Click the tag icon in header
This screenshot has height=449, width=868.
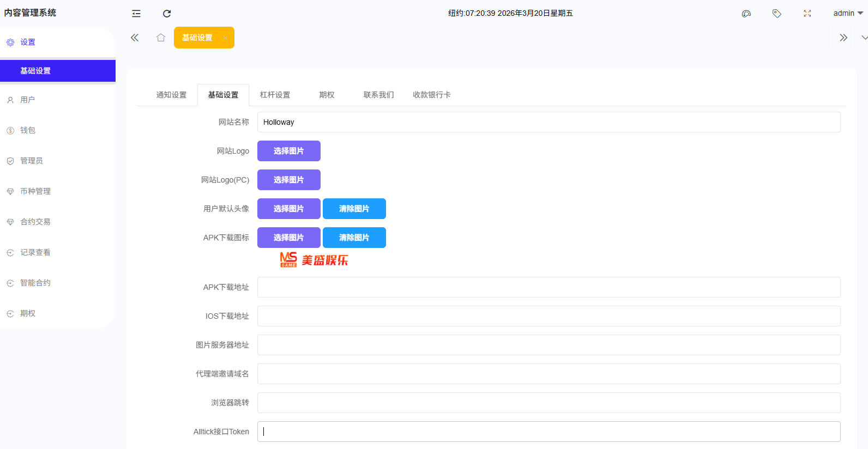(777, 14)
